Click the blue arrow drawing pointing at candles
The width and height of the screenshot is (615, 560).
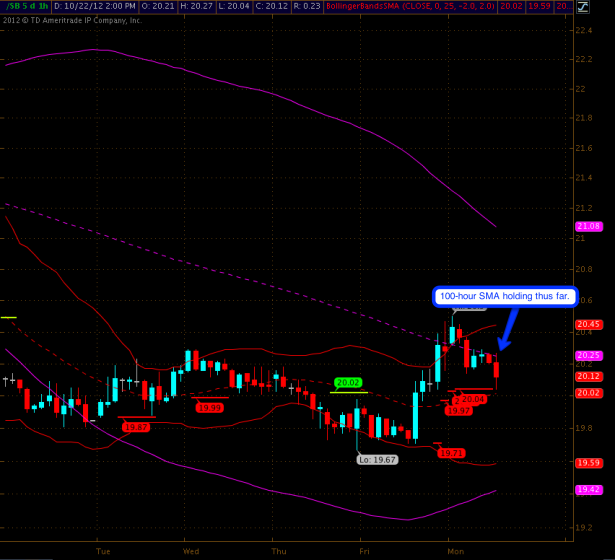click(507, 327)
